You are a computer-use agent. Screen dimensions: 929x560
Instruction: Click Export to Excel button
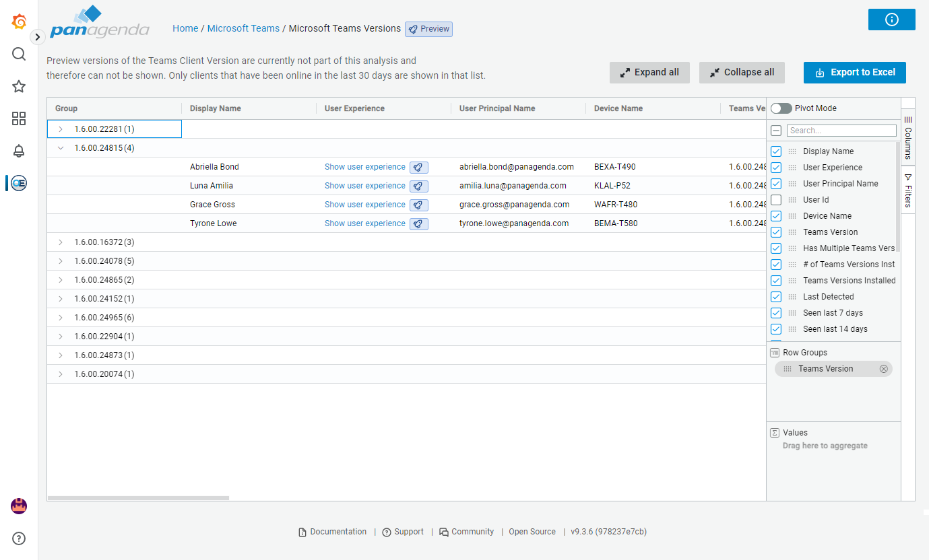pos(854,73)
